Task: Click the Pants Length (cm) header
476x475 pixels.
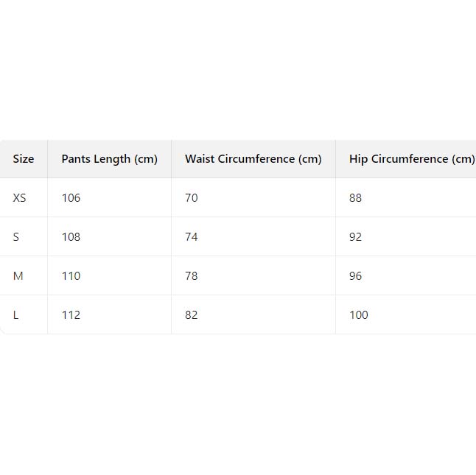Action: coord(109,159)
